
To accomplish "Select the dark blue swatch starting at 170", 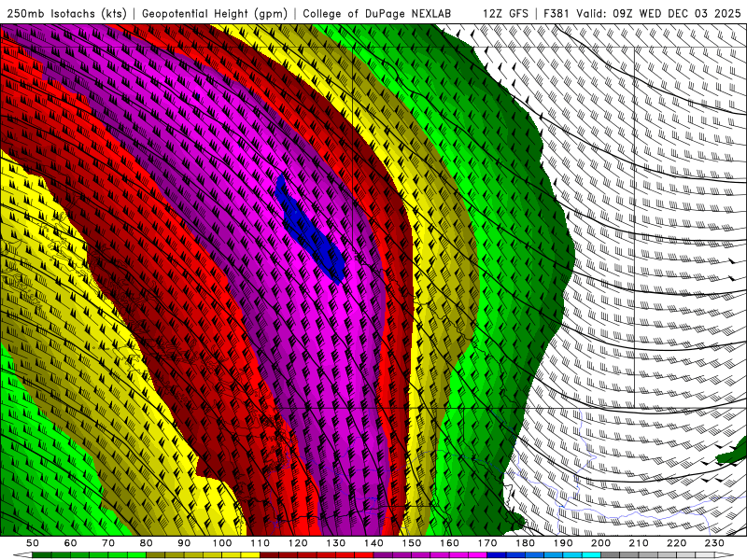I will [x=497, y=555].
